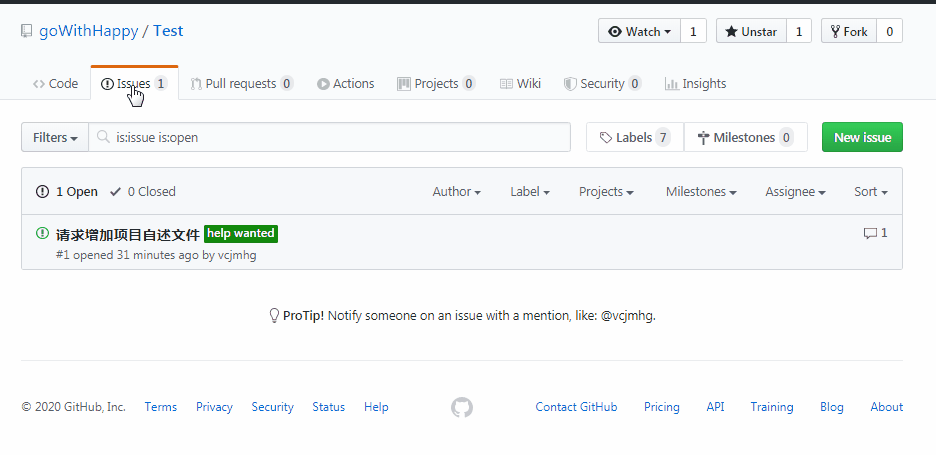The width and height of the screenshot is (936, 455).
Task: Focus the issue search field
Action: point(330,137)
